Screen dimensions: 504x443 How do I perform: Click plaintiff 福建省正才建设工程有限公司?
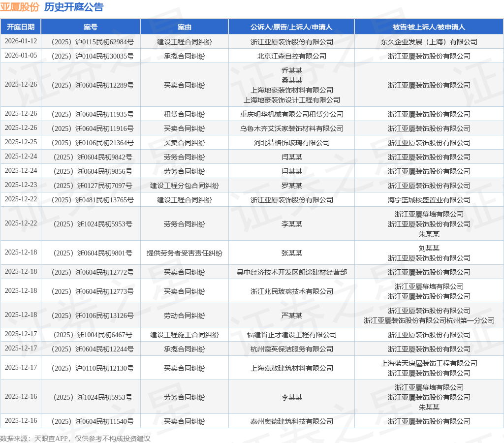[x=291, y=335]
